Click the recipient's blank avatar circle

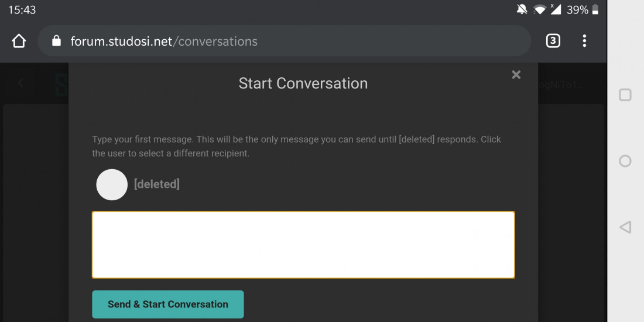click(112, 185)
